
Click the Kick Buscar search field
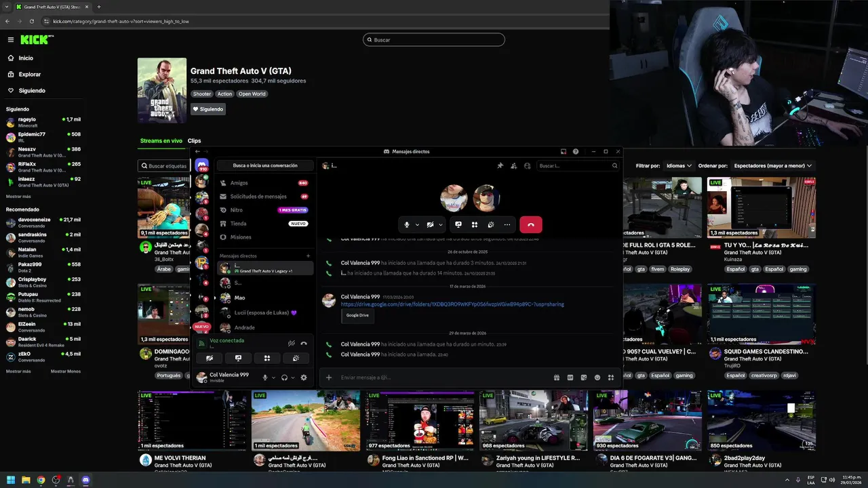click(x=434, y=40)
